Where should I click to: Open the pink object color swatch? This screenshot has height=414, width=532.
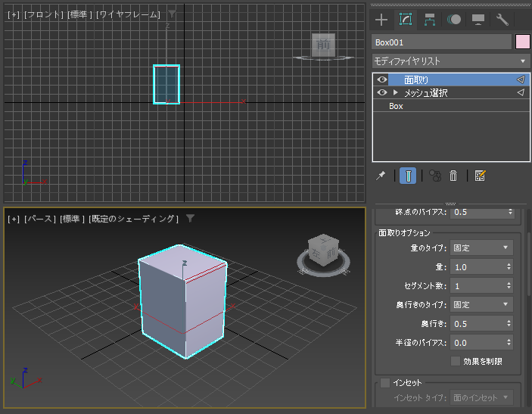[x=522, y=42]
